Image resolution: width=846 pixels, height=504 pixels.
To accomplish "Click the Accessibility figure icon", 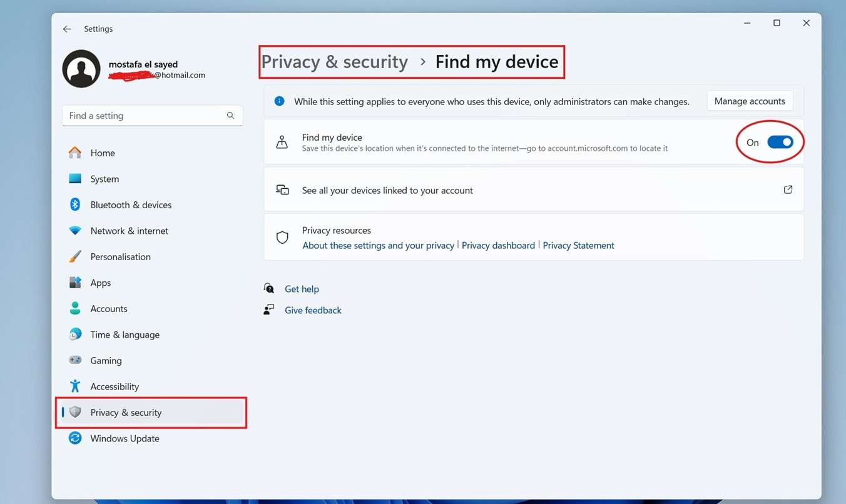I will click(x=75, y=386).
